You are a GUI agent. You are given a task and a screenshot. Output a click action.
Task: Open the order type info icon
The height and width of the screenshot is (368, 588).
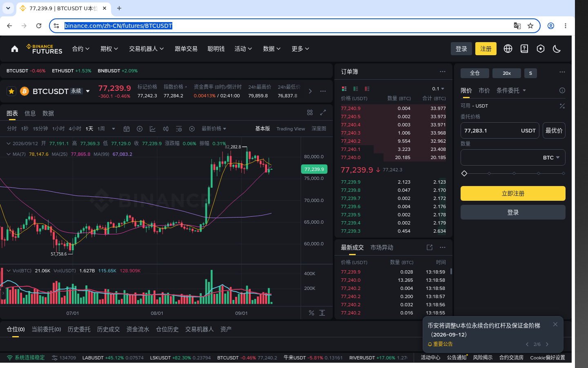point(562,90)
